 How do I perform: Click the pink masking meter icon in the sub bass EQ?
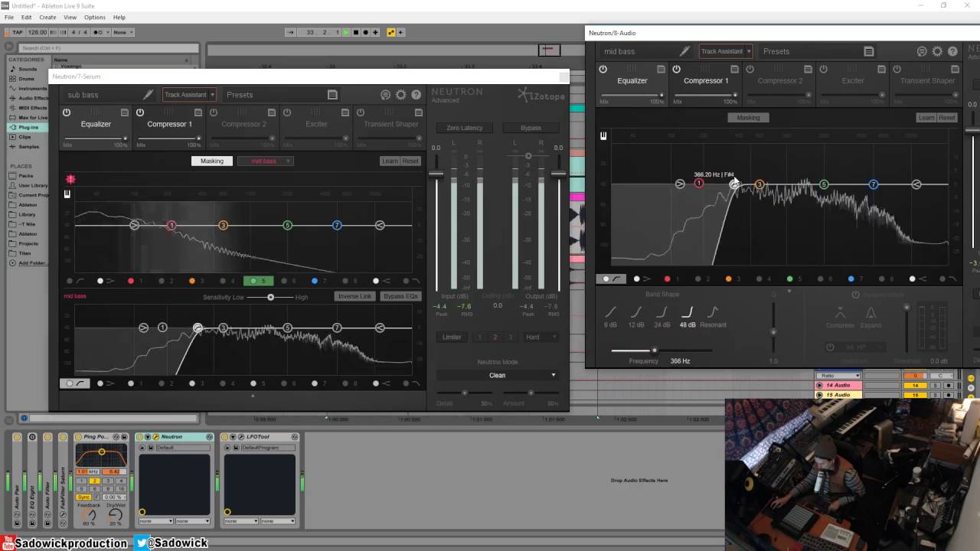70,179
